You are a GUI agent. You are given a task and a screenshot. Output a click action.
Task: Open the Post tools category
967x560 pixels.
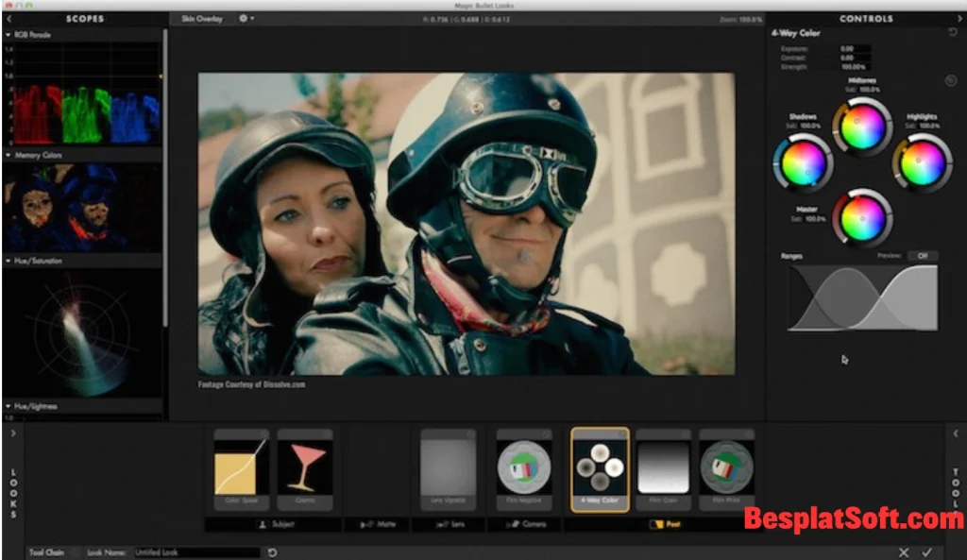668,525
